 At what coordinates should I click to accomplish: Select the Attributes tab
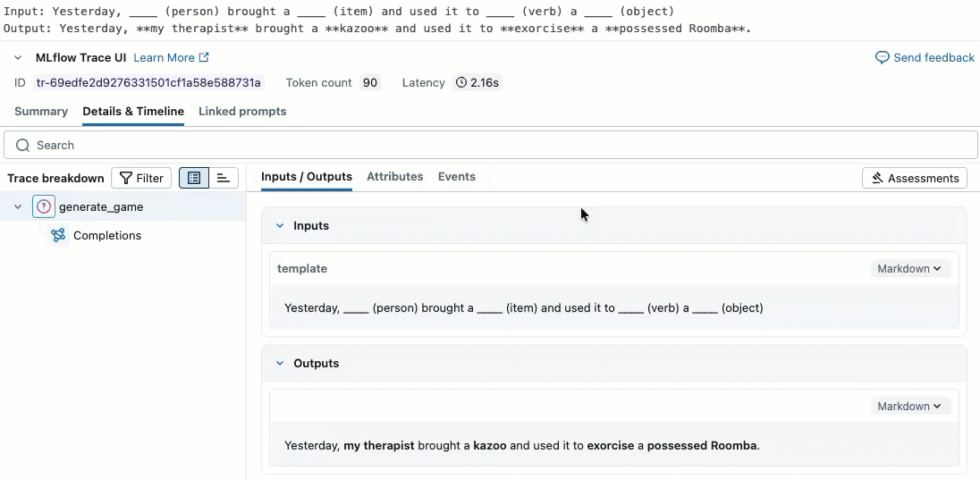tap(394, 177)
